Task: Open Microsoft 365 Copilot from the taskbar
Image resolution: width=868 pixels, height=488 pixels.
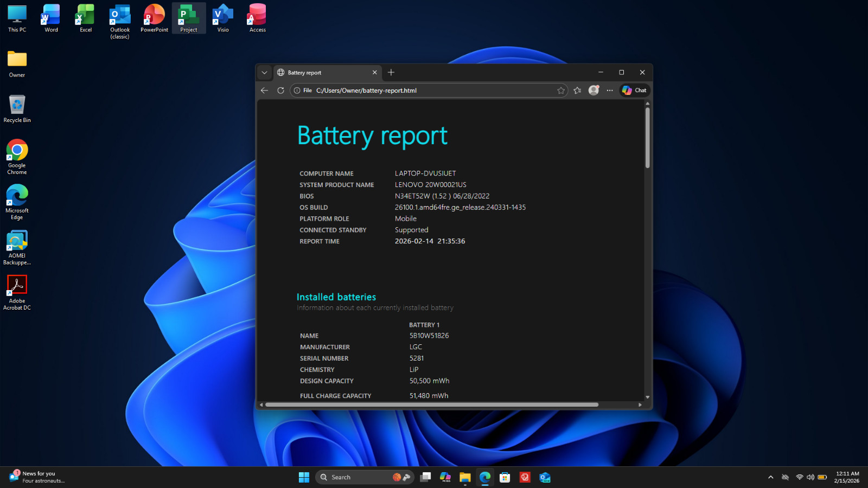Action: [x=445, y=477]
